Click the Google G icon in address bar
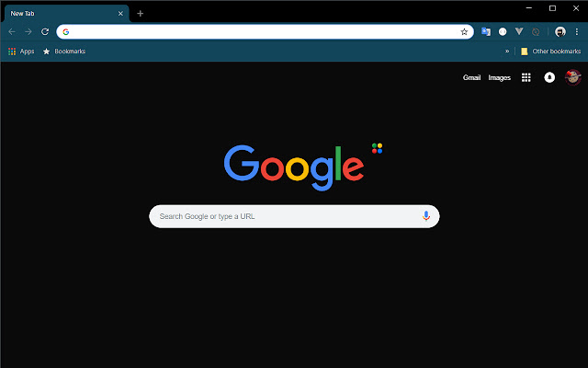This screenshot has width=588, height=368. coord(65,32)
